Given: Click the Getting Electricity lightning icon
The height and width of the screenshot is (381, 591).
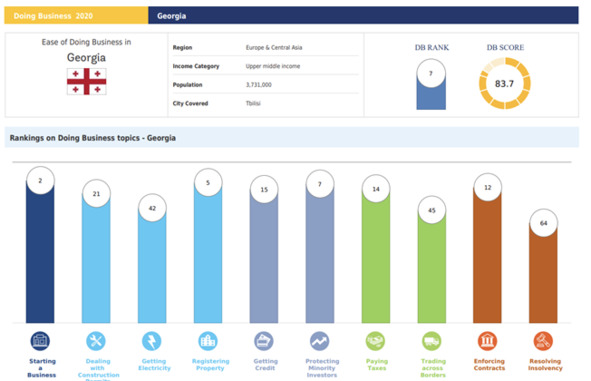Looking at the screenshot, I should click(152, 341).
